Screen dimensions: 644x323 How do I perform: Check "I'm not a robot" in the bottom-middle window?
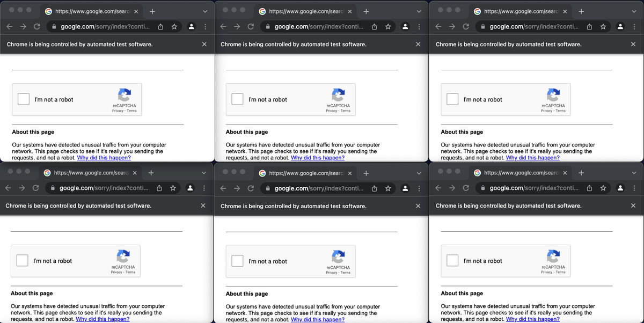click(237, 261)
